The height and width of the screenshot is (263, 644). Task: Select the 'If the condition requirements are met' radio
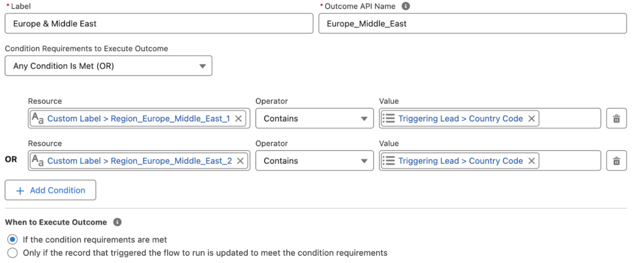(x=12, y=239)
